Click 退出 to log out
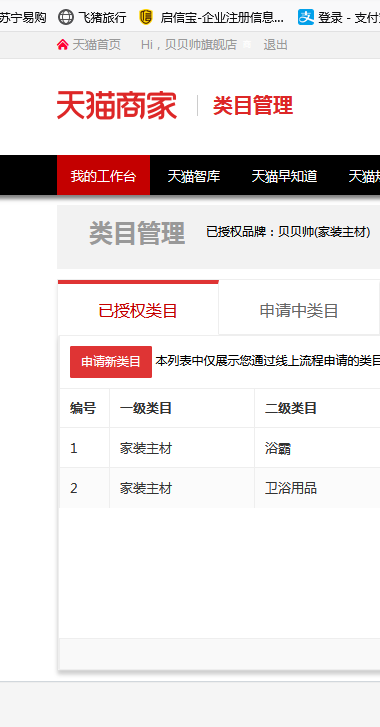Viewport: 380px width, 727px height. 275,45
